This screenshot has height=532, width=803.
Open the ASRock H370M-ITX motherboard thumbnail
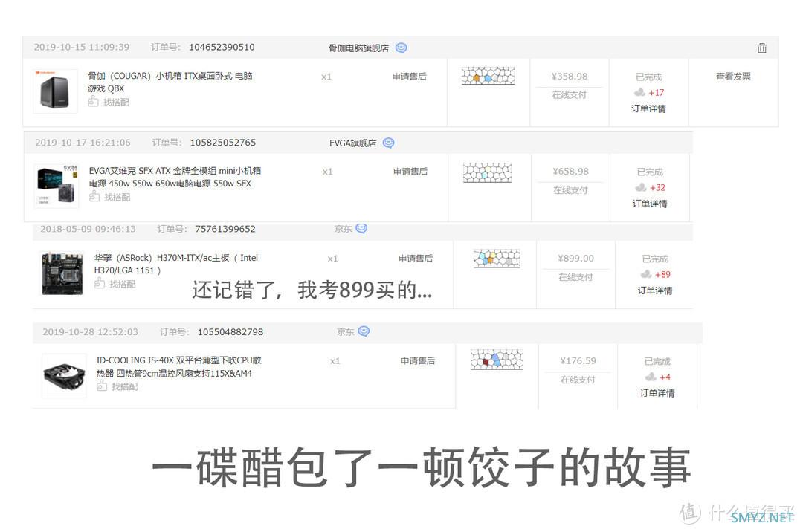[x=62, y=273]
